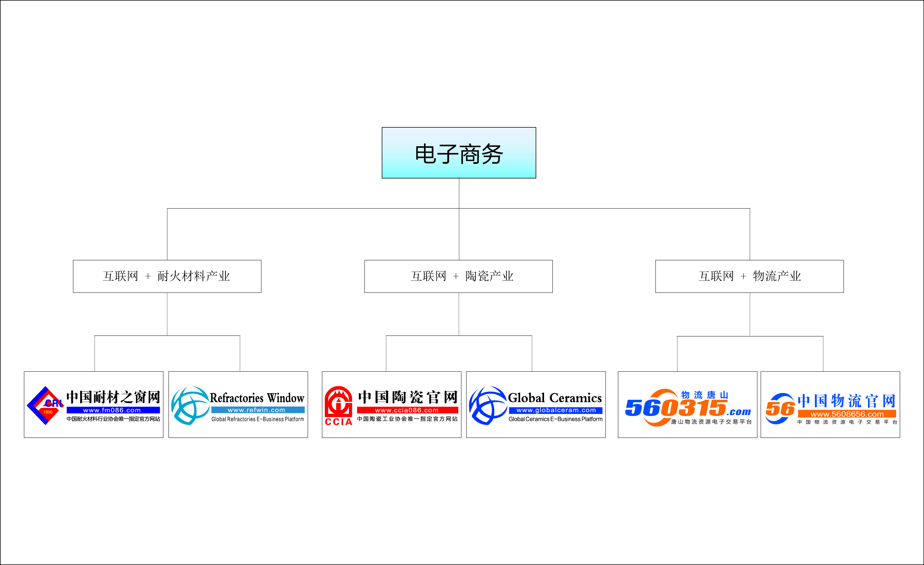The image size is (924, 565).
Task: Click 中国陶瓷工业协会唯一指定官方网站 caption
Action: [x=407, y=419]
